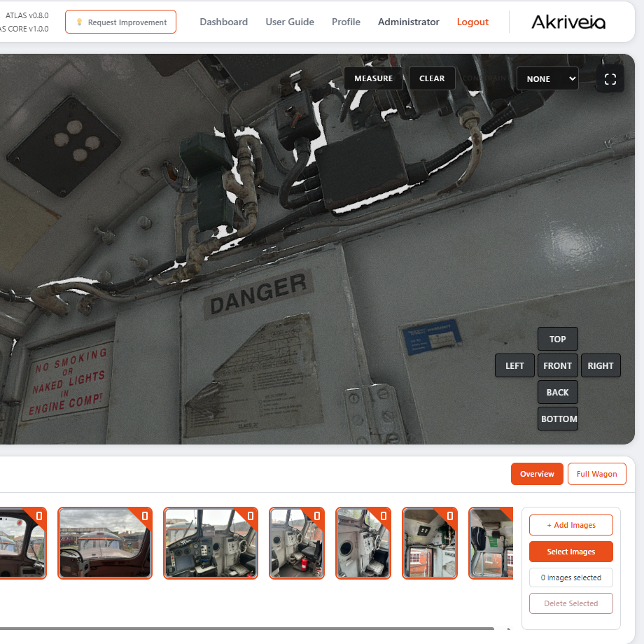Open the thumbnail with black four-hole plate
Image resolution: width=644 pixels, height=644 pixels.
pyautogui.click(x=430, y=543)
